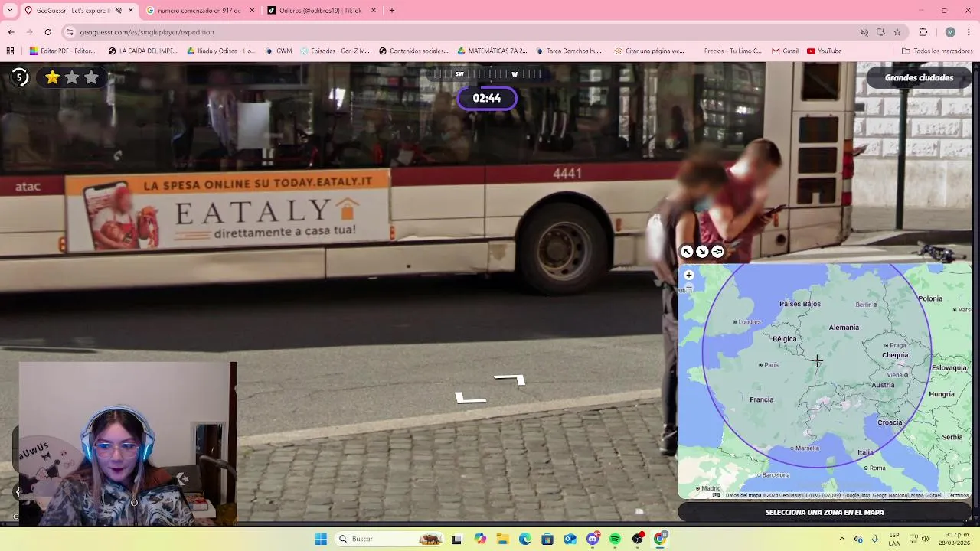
Task: Expand the tab search dropdown
Action: pos(10,11)
